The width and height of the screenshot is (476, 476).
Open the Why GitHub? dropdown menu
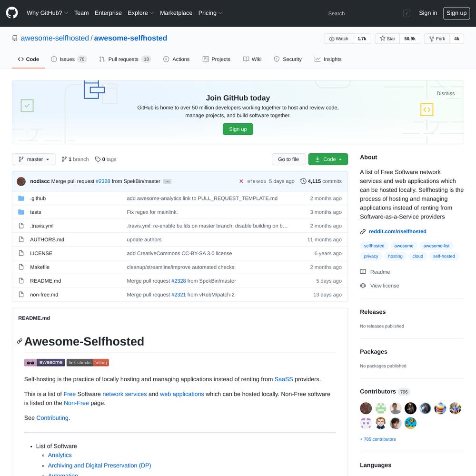(x=47, y=13)
